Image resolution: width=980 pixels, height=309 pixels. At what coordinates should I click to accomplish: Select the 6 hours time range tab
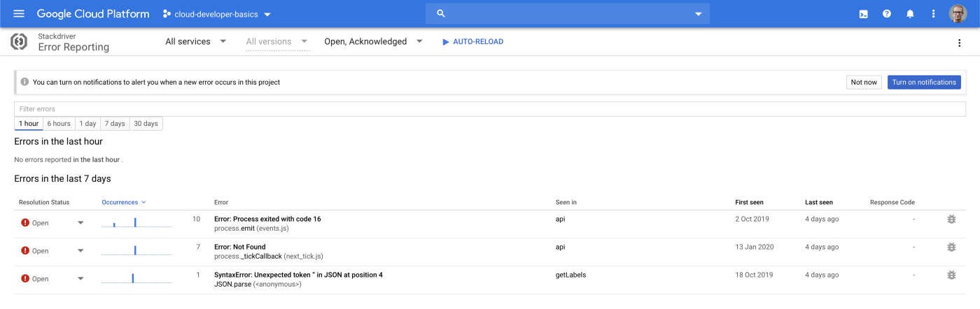[x=59, y=124]
